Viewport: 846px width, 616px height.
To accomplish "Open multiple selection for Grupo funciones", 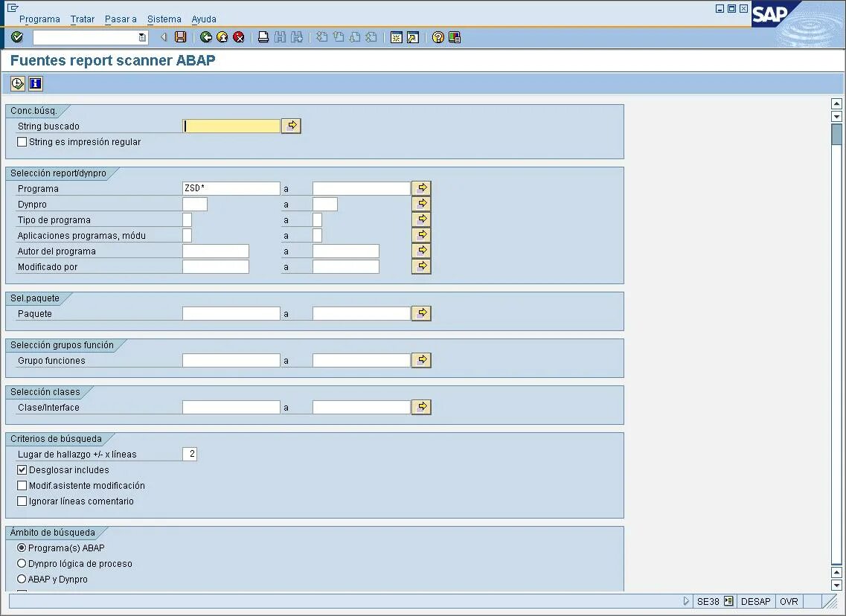I will coord(421,360).
